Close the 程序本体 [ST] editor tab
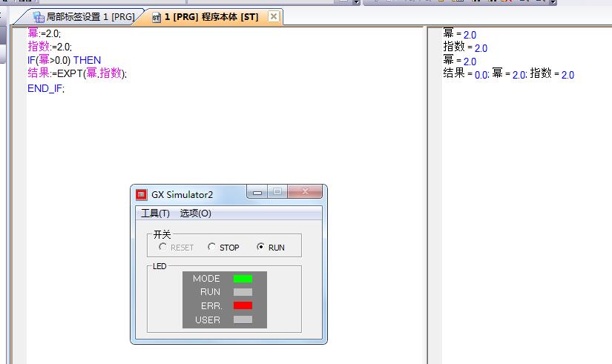Viewport: 612px width, 364px height. 274,16
